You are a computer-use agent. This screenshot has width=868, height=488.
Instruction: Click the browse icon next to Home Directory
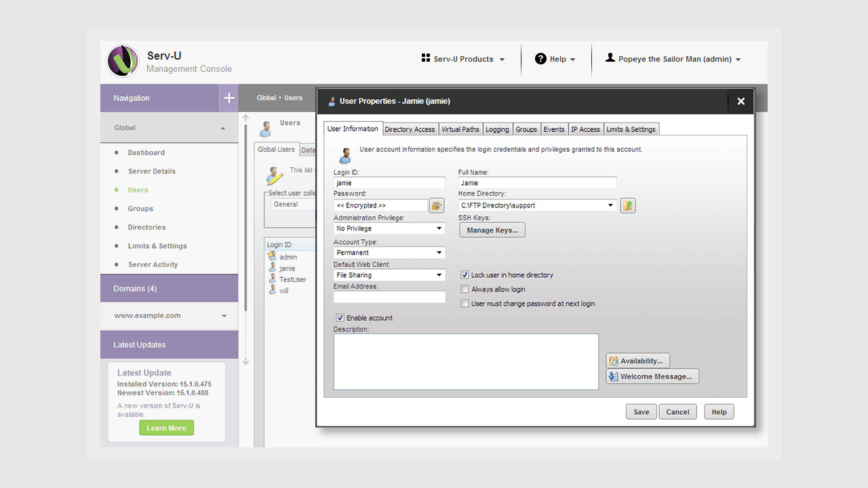628,205
